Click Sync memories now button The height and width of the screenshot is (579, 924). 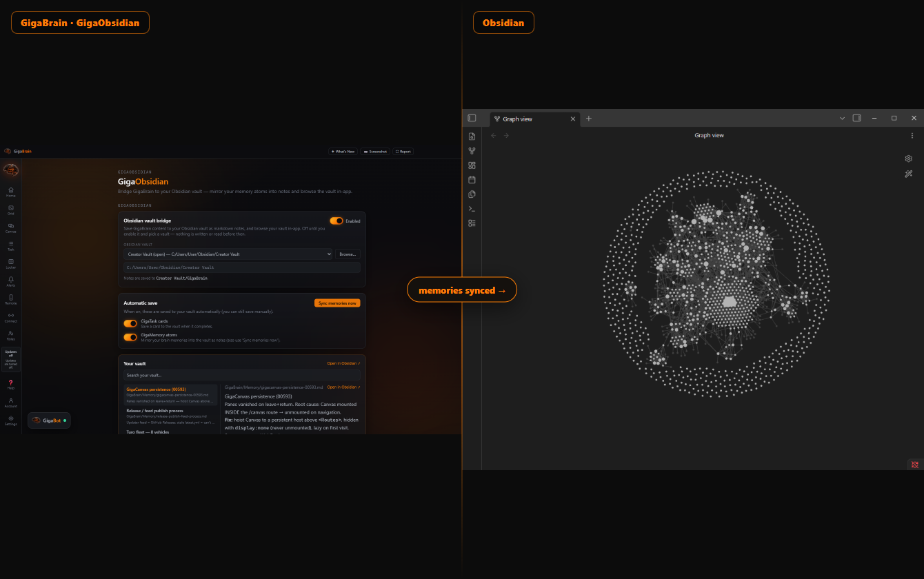(x=337, y=303)
